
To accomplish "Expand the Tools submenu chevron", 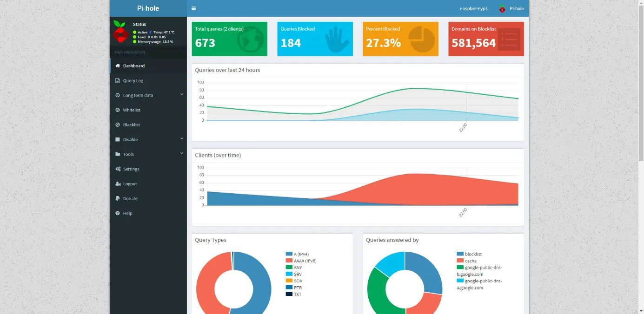I will click(x=182, y=154).
